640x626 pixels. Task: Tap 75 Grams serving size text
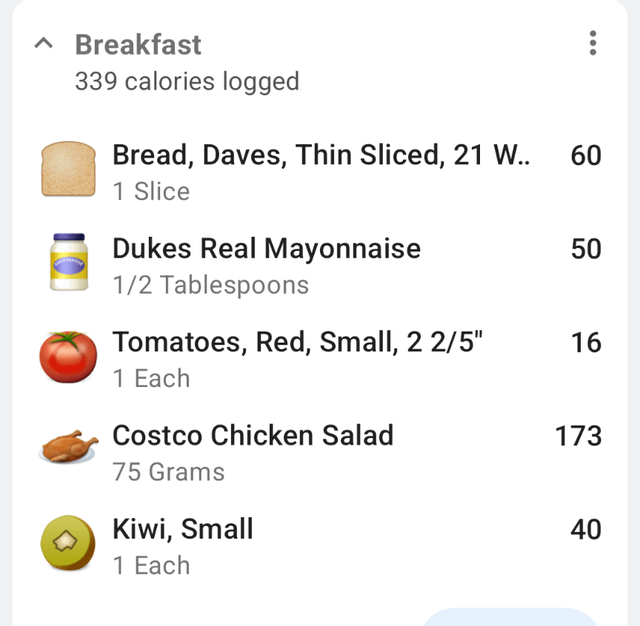pos(168,472)
